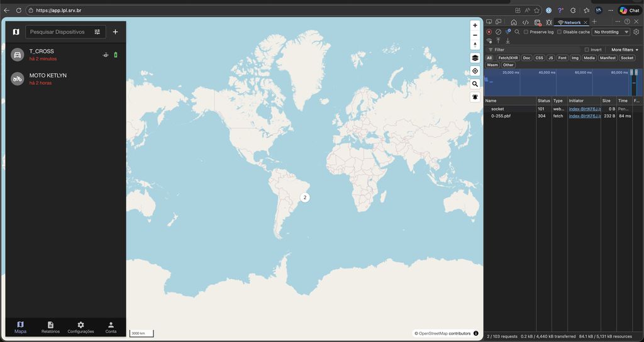
Task: Show map attribution info icon
Action: point(475,333)
